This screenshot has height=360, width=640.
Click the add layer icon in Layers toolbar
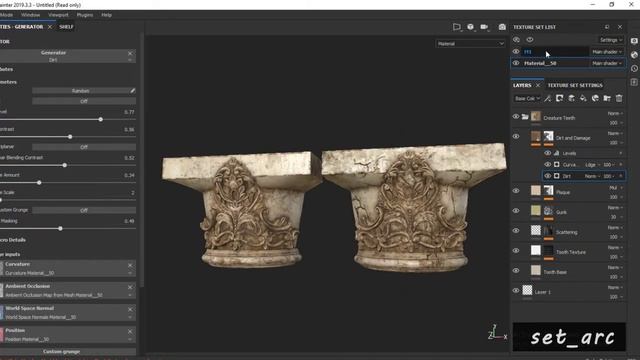(x=571, y=98)
